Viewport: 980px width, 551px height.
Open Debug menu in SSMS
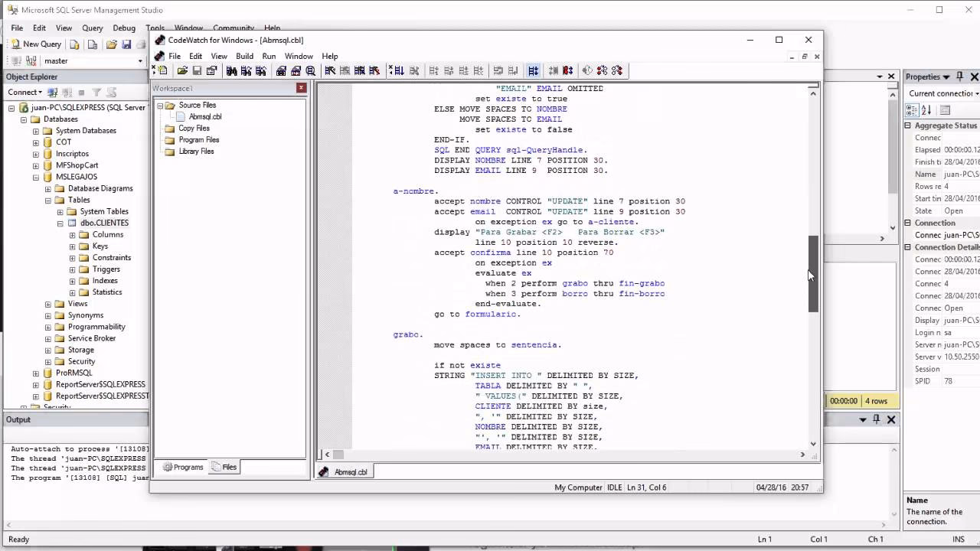(x=124, y=28)
